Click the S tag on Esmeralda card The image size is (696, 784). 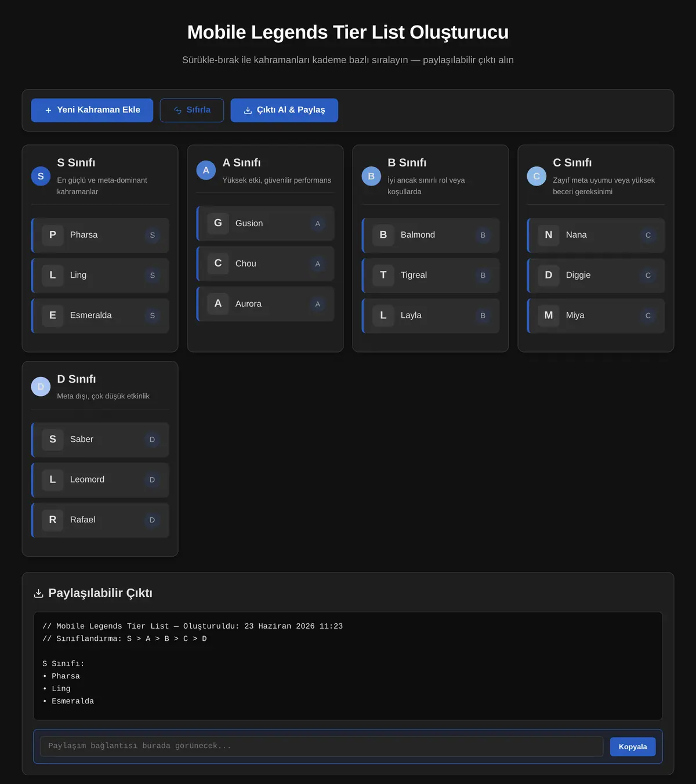153,315
